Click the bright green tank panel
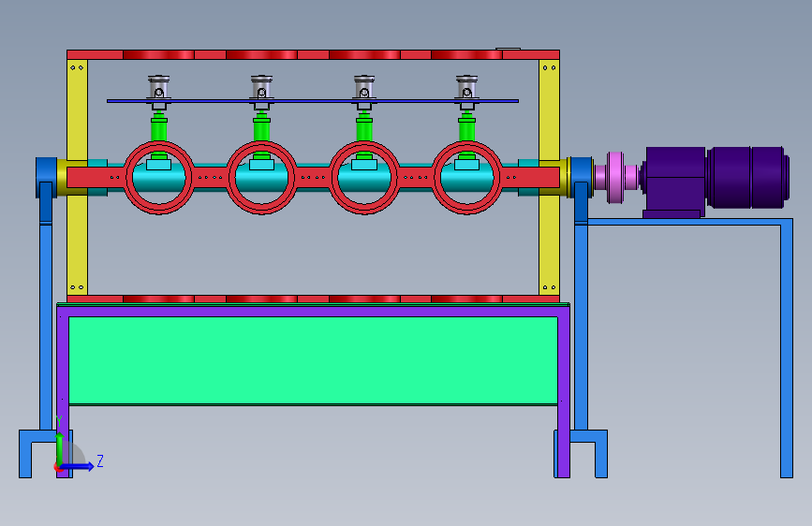812x526 pixels. coord(314,360)
